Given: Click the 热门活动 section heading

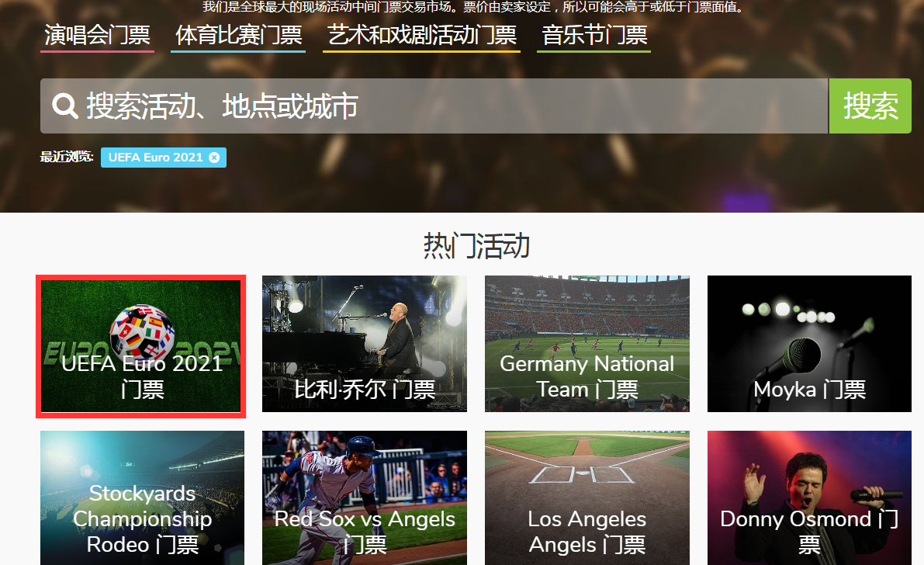Looking at the screenshot, I should (476, 246).
